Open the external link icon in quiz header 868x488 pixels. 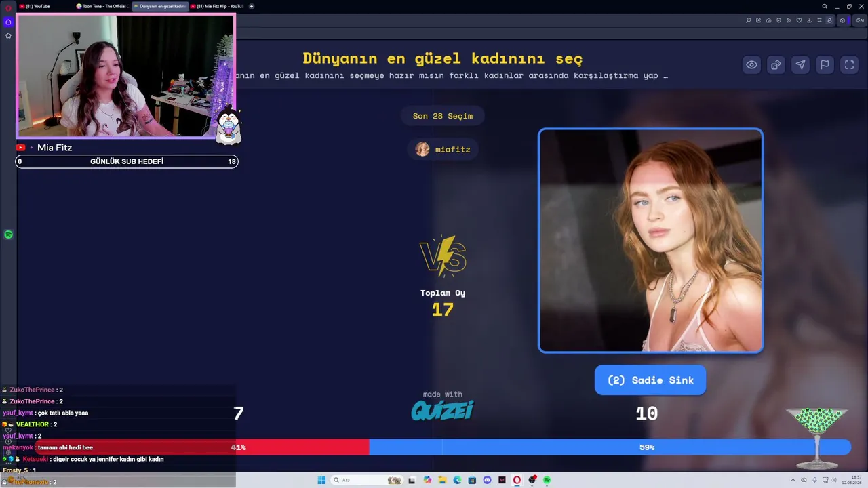pos(776,65)
